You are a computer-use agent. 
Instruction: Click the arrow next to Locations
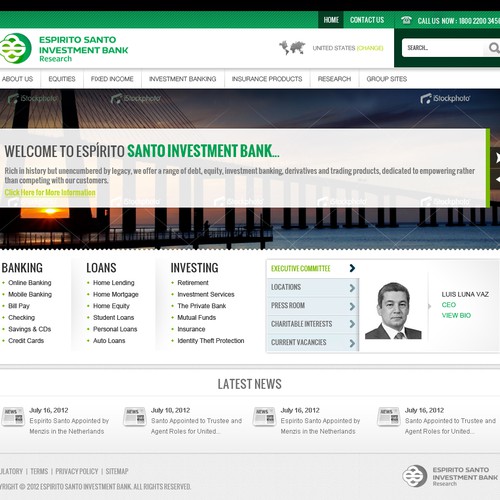tap(352, 288)
